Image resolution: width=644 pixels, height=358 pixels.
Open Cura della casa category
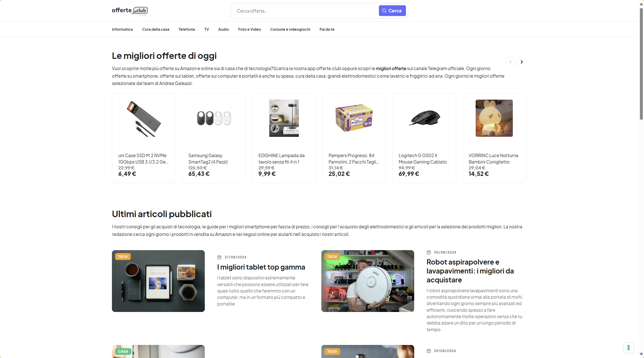155,30
